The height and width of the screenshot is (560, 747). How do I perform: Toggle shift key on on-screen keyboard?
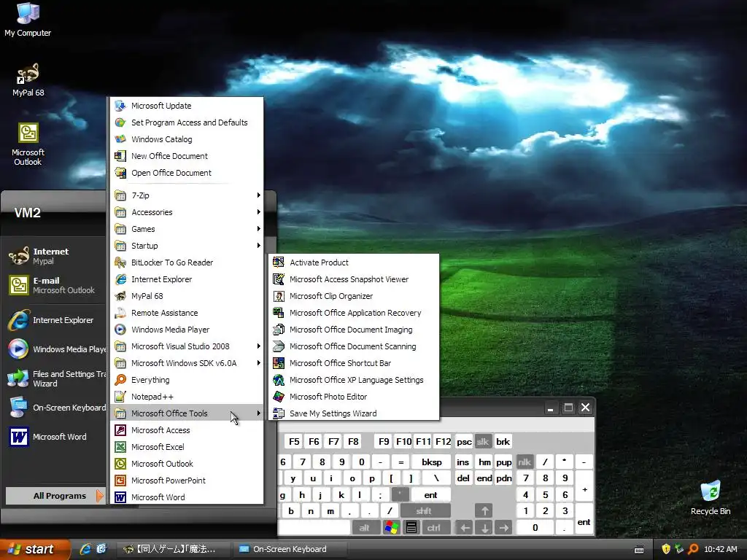click(x=424, y=511)
